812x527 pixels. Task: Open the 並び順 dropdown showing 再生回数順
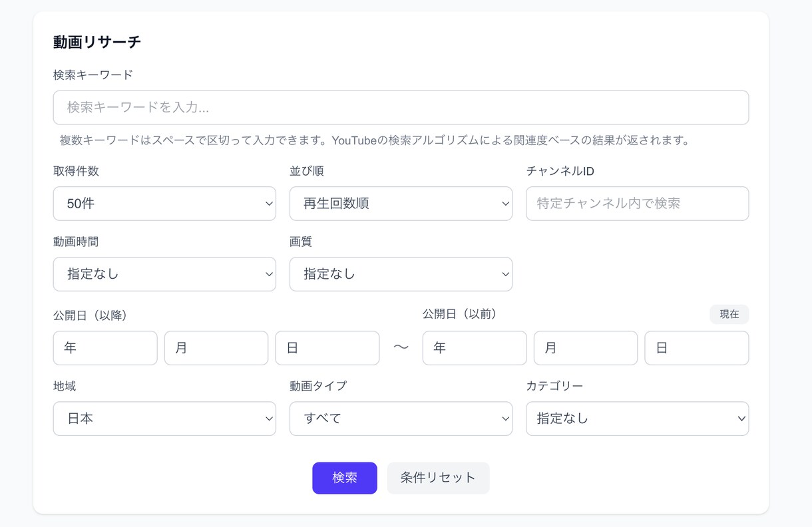tap(401, 204)
